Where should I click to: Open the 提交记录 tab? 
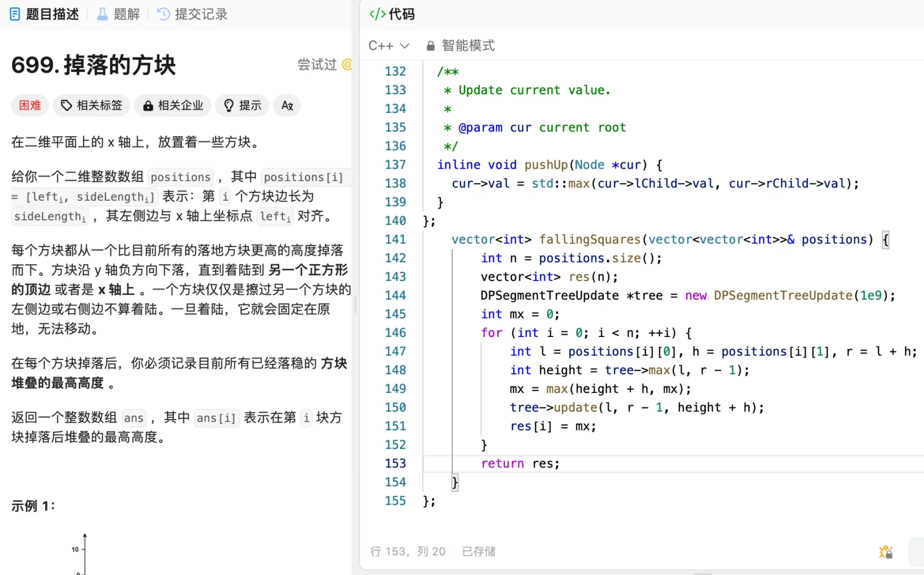[x=192, y=14]
